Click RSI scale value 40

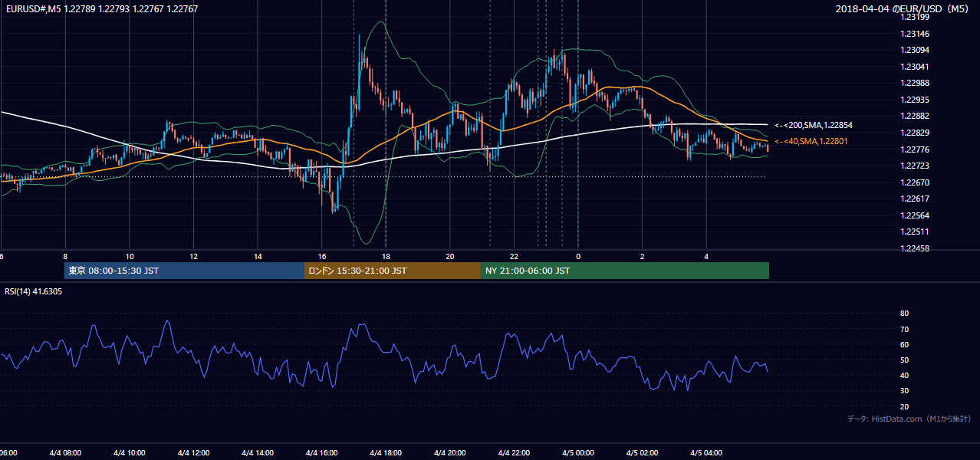pyautogui.click(x=905, y=375)
